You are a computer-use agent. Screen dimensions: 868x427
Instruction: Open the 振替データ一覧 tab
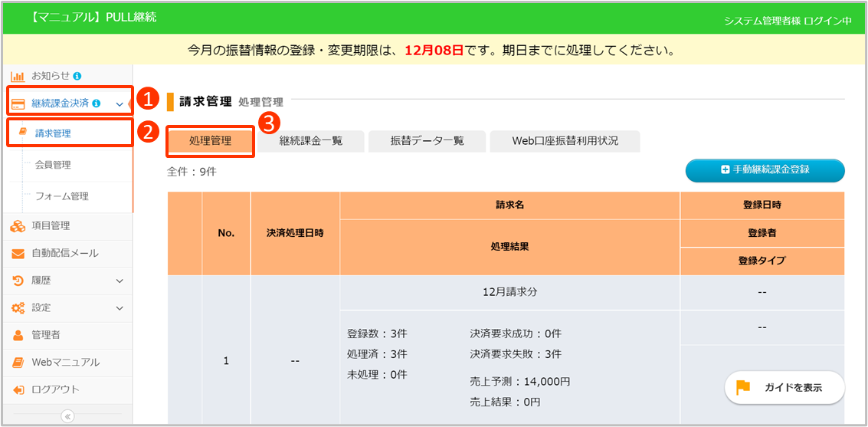click(427, 141)
